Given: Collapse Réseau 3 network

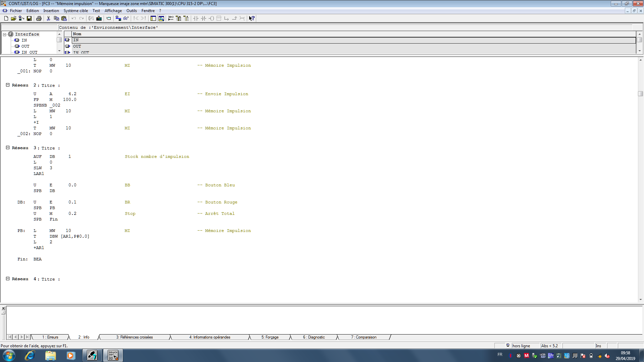Looking at the screenshot, I should [x=8, y=148].
